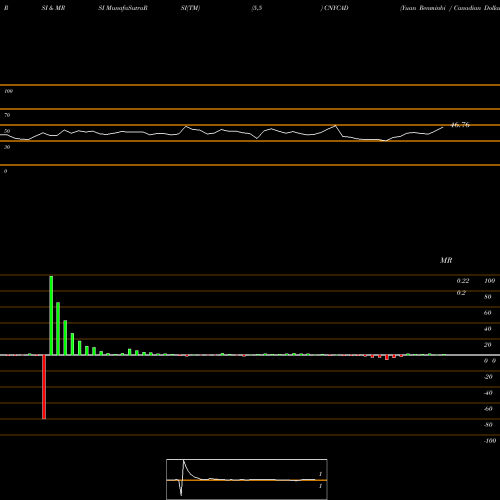
Task: Click the CNYCAD symbol in the header
Action: 336,8
